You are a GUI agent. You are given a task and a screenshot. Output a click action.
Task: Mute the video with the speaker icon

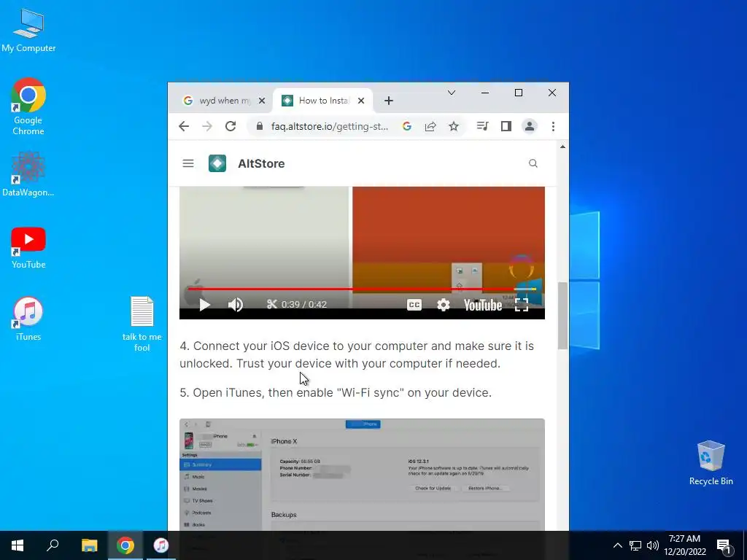[236, 305]
